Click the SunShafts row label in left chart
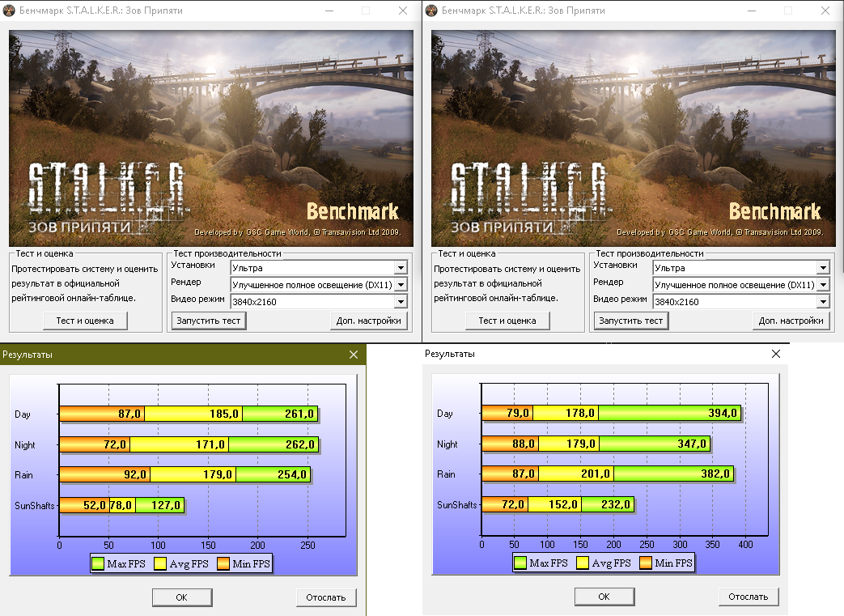Screen dimensions: 844x616 (x=35, y=506)
